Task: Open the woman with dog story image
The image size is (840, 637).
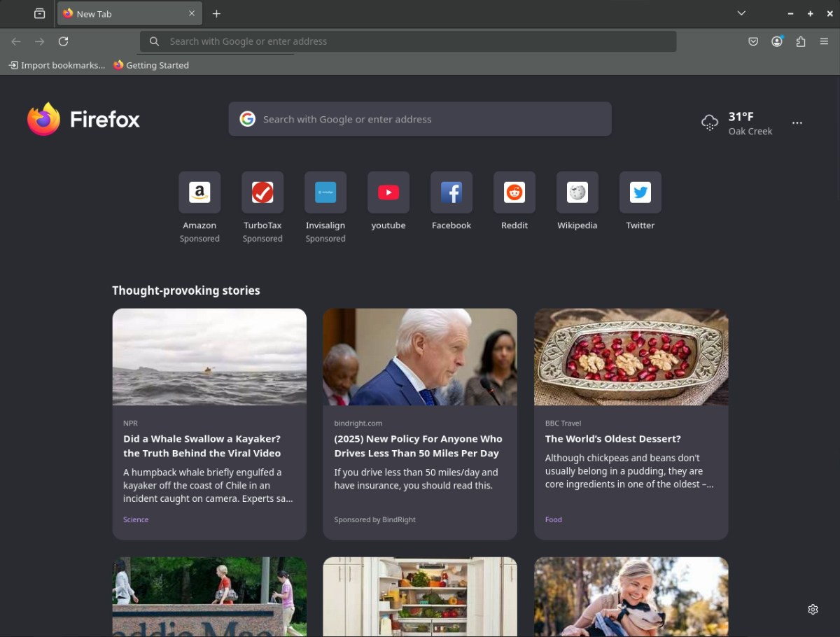Action: 631,596
